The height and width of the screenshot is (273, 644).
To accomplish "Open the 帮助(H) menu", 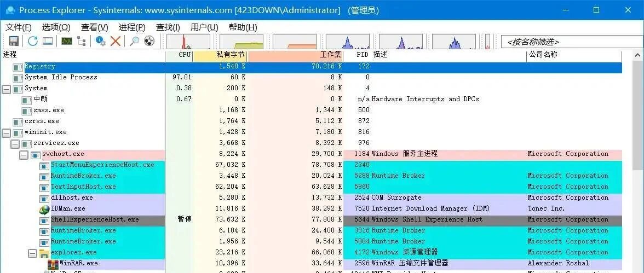I will [x=243, y=27].
